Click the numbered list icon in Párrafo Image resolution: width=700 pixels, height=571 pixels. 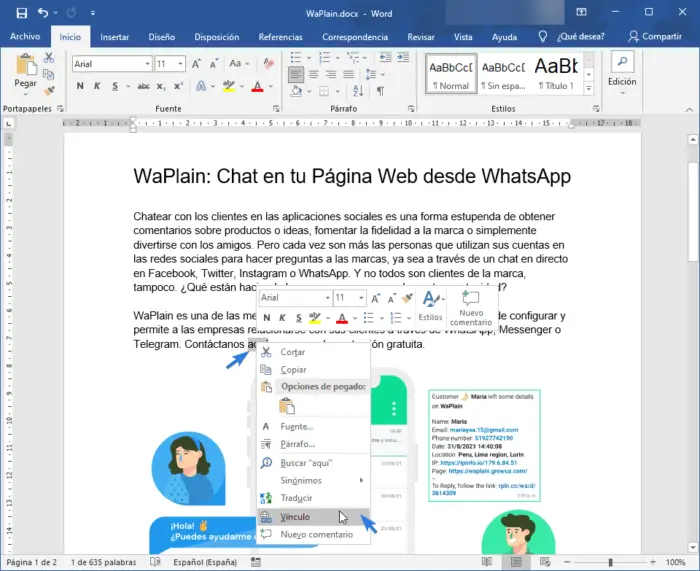325,58
